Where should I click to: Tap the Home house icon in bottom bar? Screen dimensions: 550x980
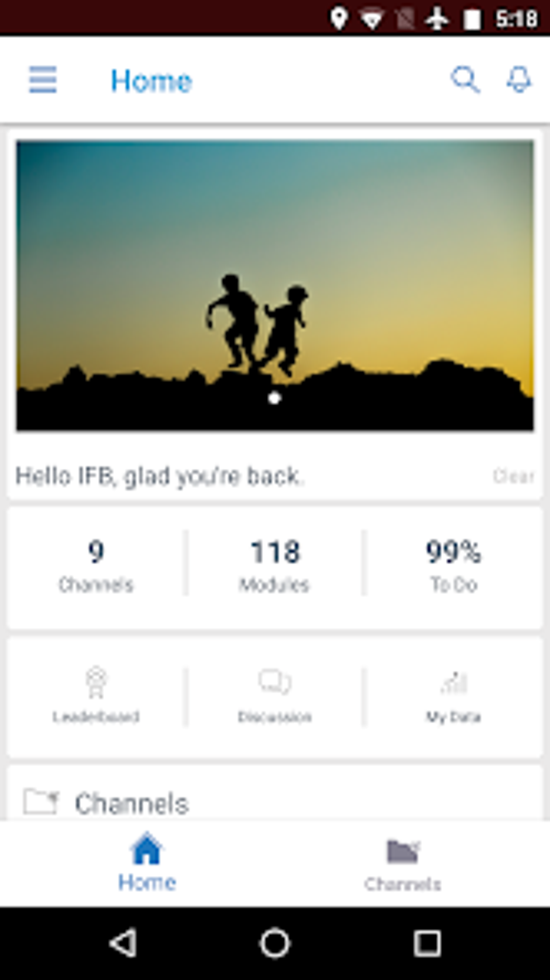[x=147, y=848]
